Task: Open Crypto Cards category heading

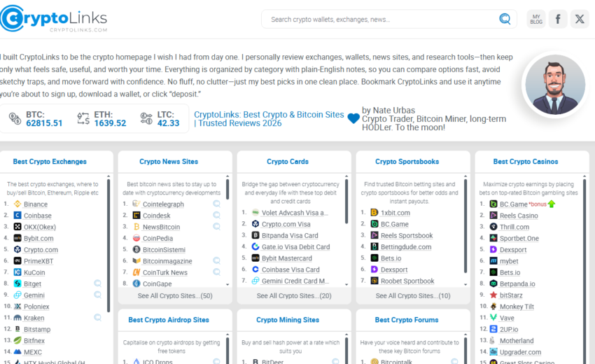Action: (x=288, y=161)
